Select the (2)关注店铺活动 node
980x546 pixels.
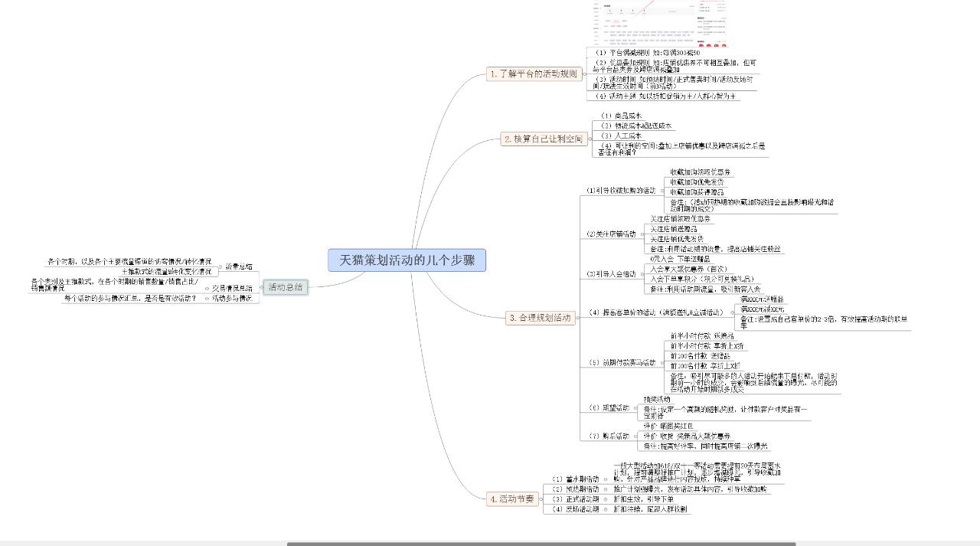pyautogui.click(x=611, y=234)
